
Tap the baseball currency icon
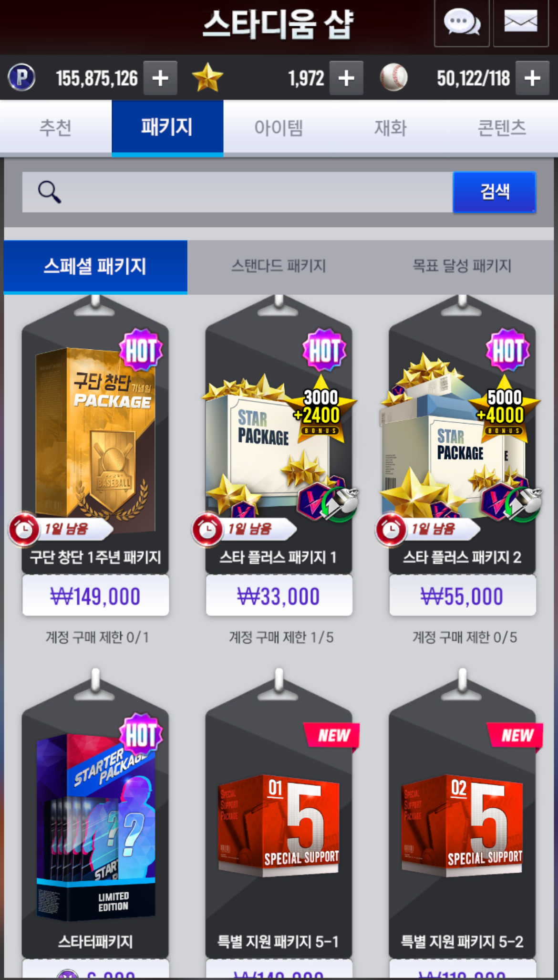click(x=394, y=77)
